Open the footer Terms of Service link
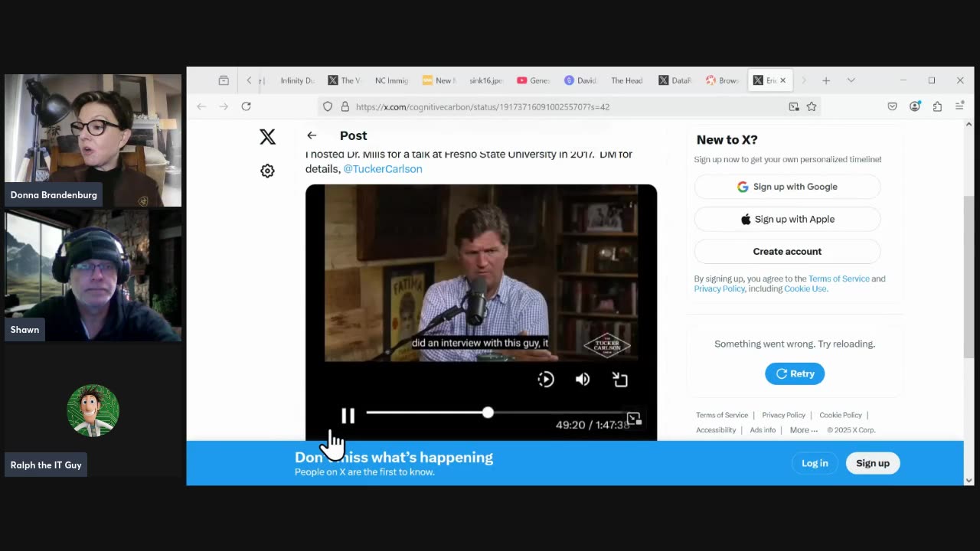 (x=722, y=415)
